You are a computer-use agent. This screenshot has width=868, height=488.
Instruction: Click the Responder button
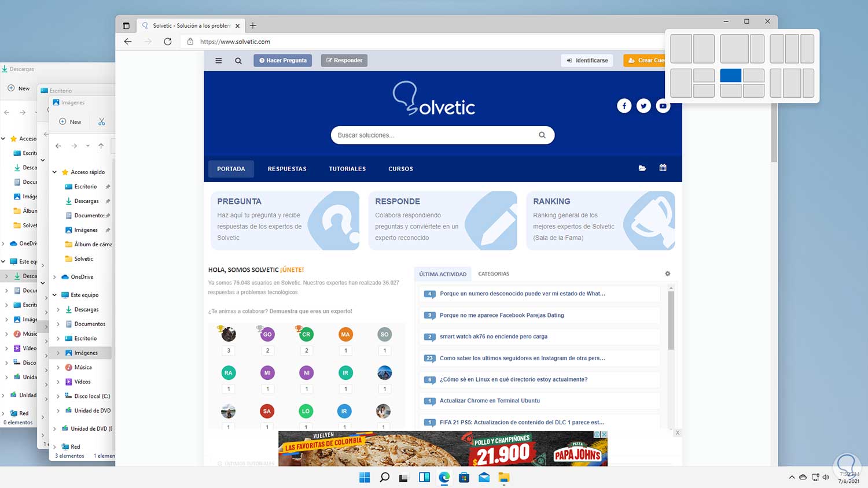click(x=344, y=60)
